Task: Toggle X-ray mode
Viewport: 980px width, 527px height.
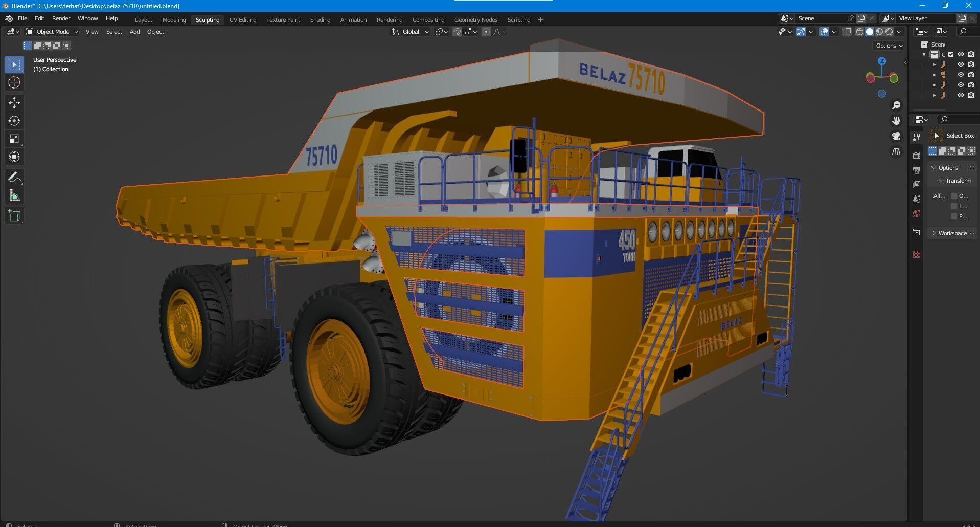Action: 847,32
